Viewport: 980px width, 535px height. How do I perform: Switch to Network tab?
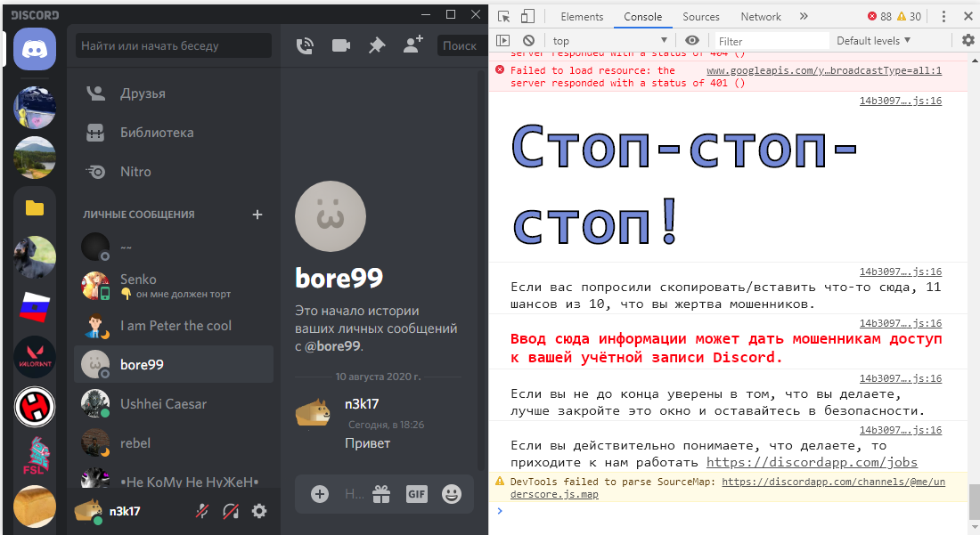(761, 17)
